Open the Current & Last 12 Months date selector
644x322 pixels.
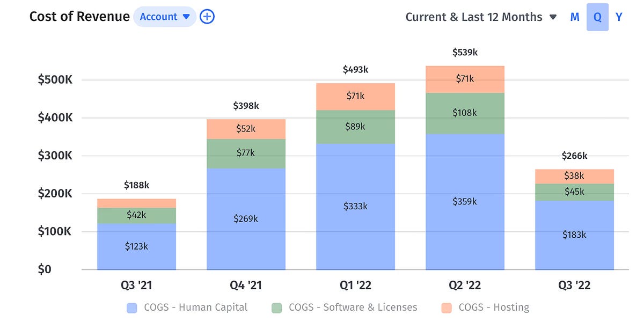(x=474, y=17)
